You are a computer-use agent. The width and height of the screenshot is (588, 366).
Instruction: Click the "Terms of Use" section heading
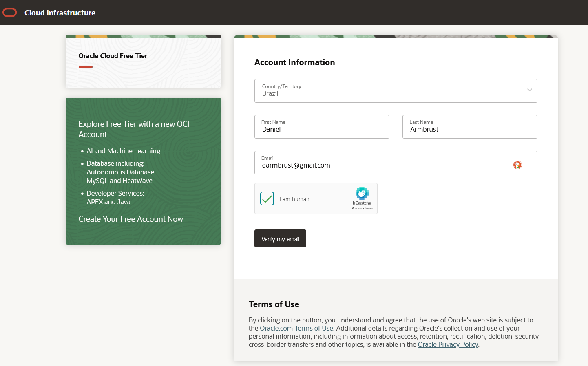click(274, 304)
